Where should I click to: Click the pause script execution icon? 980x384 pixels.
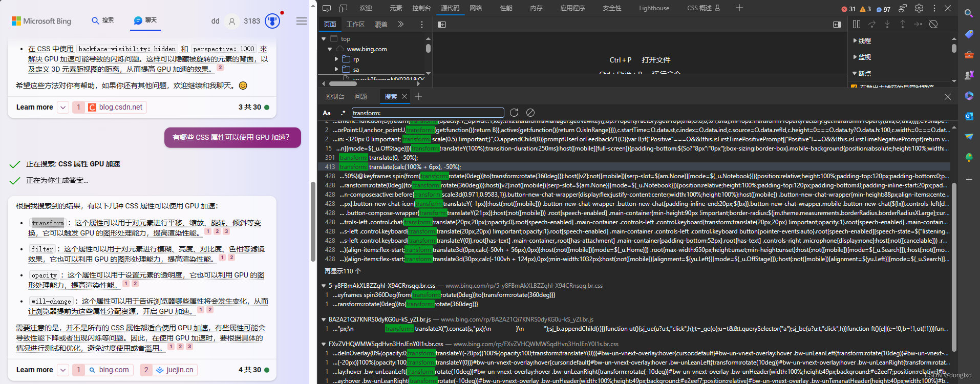tap(857, 24)
